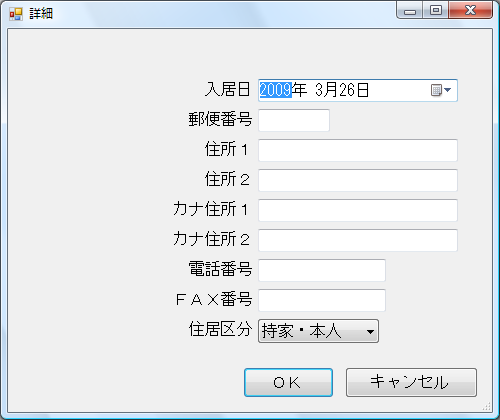Image resolution: width=500 pixels, height=420 pixels.
Task: Expand the 住居区分 dropdown arrow
Action: point(370,331)
